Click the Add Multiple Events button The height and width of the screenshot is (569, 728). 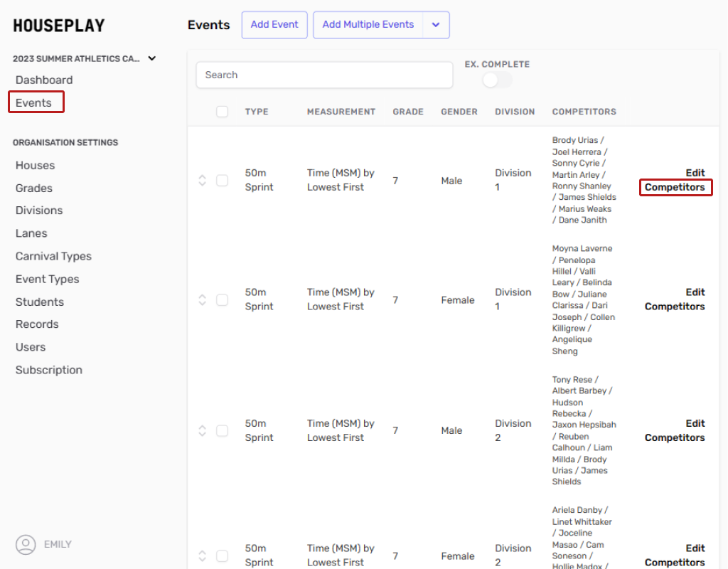(368, 25)
